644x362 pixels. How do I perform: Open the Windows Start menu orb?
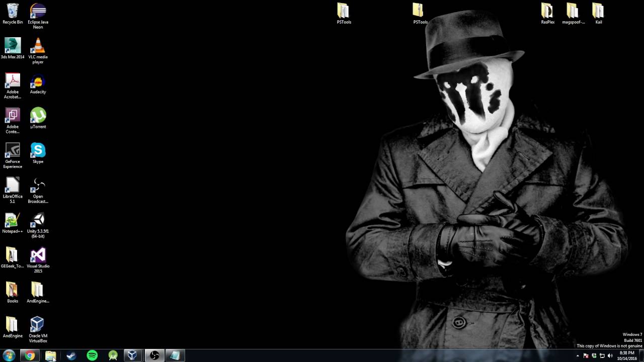[x=9, y=355]
